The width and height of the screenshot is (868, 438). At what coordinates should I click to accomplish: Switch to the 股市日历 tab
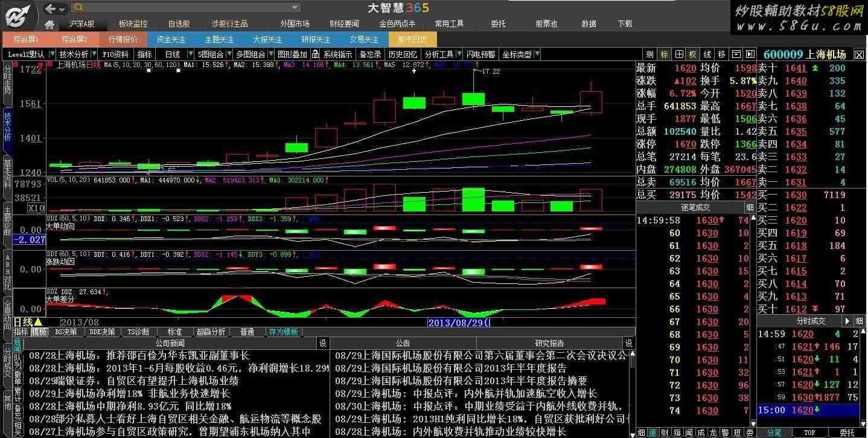pyautogui.click(x=412, y=39)
